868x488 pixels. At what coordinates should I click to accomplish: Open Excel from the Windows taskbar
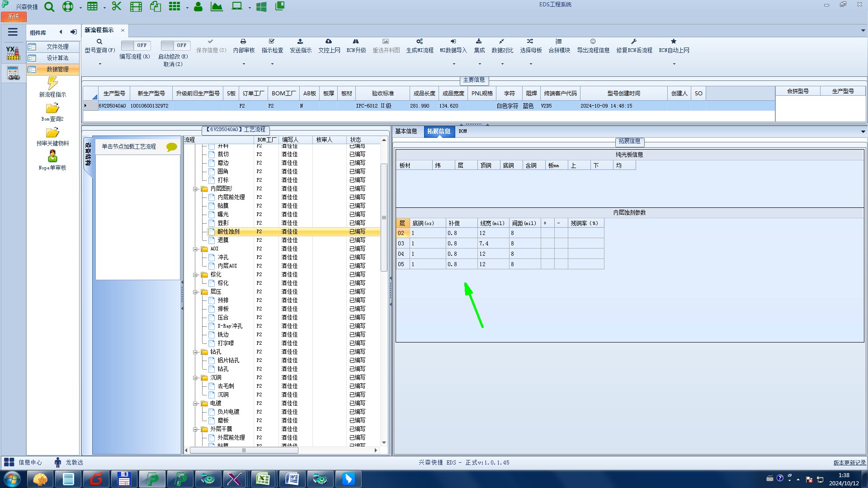263,479
